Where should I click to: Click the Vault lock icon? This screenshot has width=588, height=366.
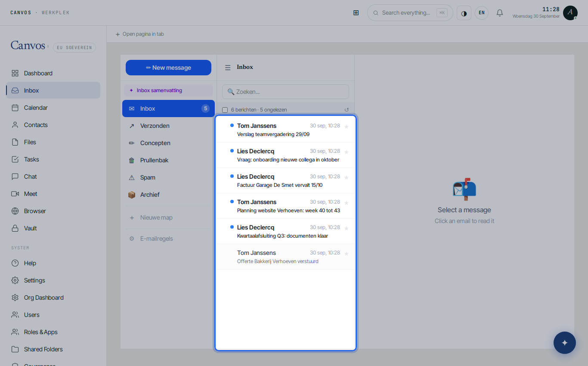[x=15, y=228]
